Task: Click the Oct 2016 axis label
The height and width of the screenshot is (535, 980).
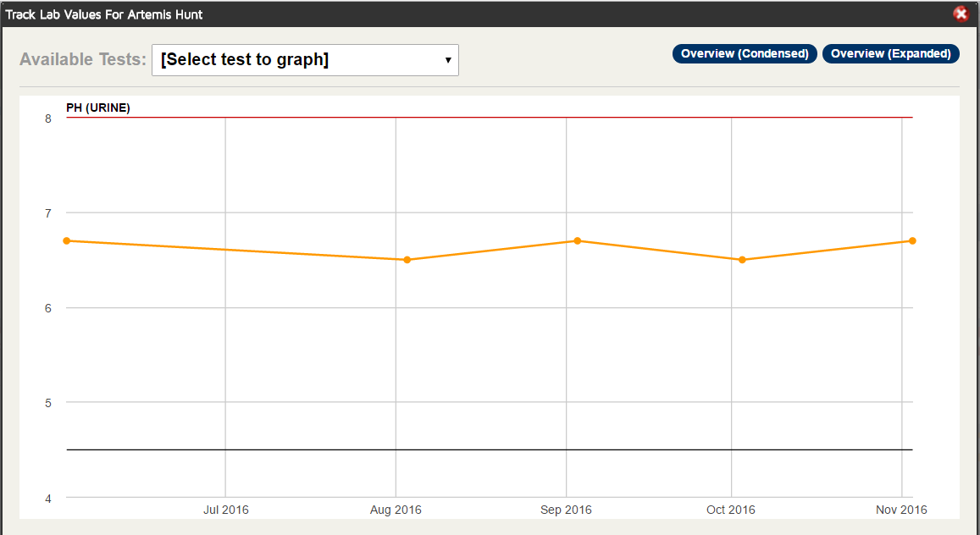Action: coord(731,510)
